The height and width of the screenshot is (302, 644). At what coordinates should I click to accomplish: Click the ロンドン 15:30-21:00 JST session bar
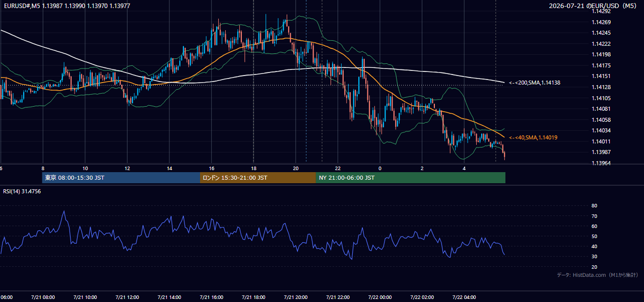click(x=258, y=178)
